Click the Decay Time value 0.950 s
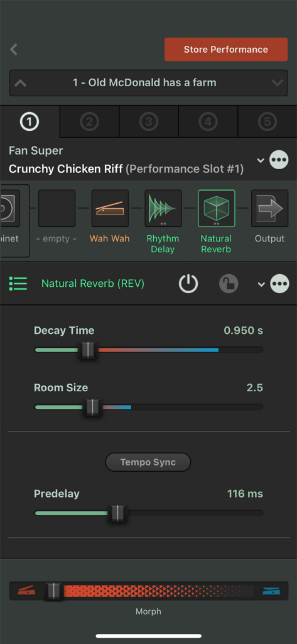The width and height of the screenshot is (297, 644). pyautogui.click(x=243, y=331)
